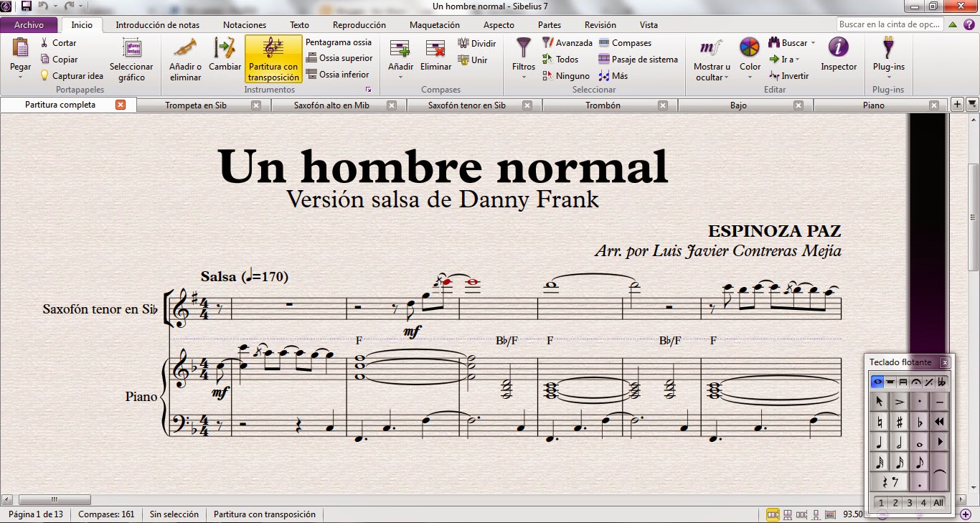
Task: Switch to Trompeta en Sib part tab
Action: [x=195, y=105]
